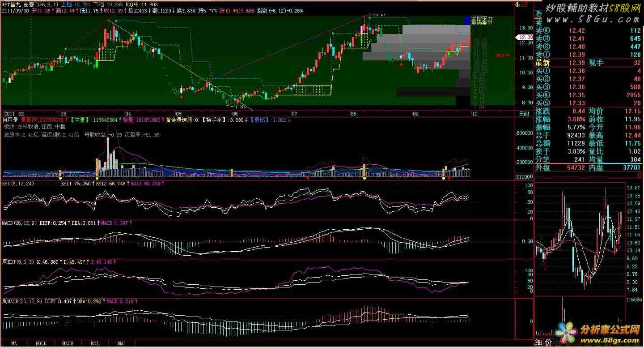
Task: Click the RSI1:75.050 value
Action: tap(78, 184)
